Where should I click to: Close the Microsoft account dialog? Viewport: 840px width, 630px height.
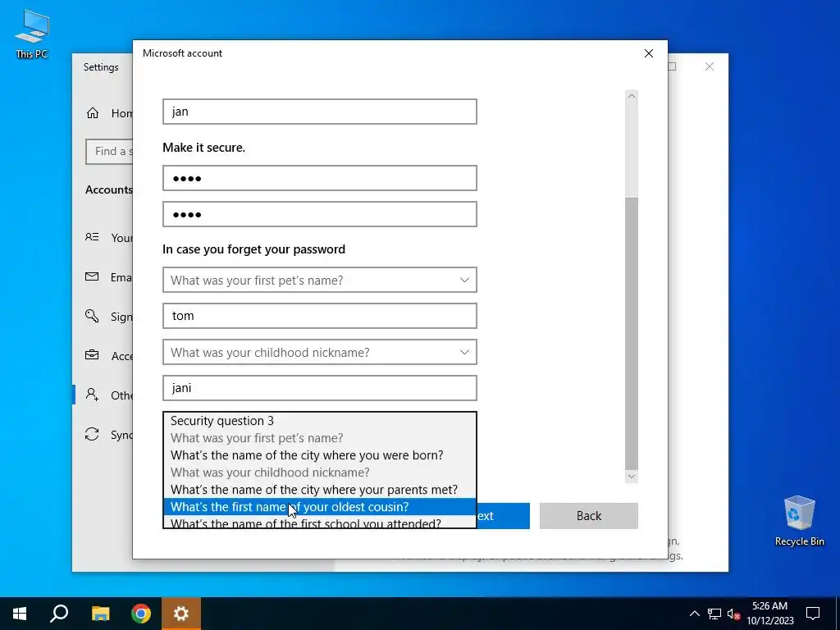(x=648, y=53)
